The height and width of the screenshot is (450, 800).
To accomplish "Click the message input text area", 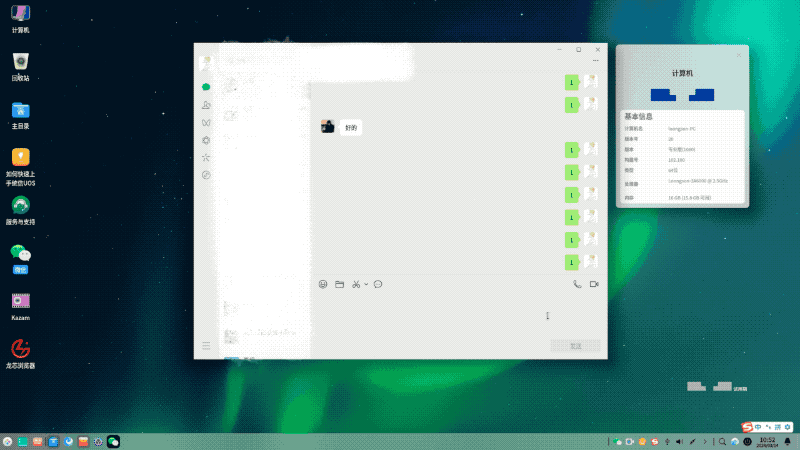I will pyautogui.click(x=450, y=315).
